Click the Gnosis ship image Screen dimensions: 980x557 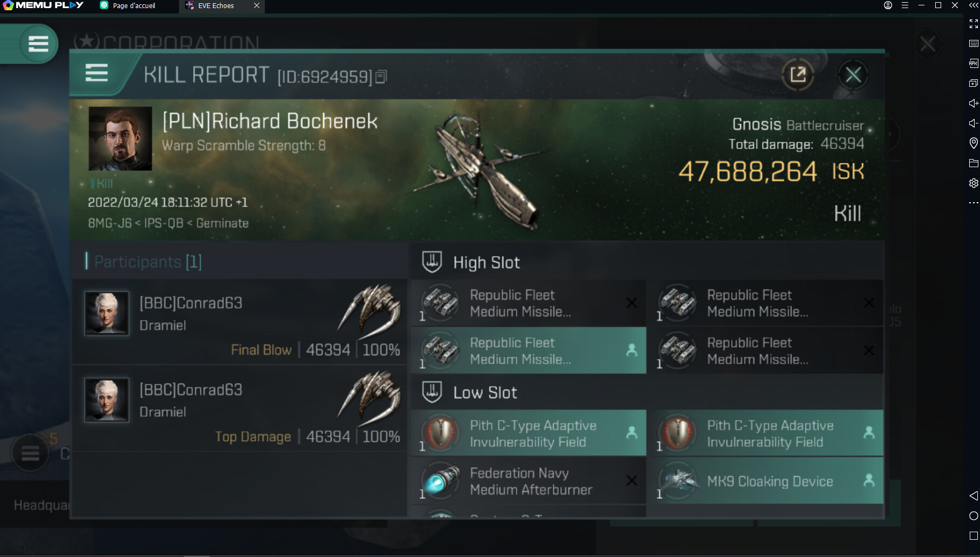pos(480,167)
